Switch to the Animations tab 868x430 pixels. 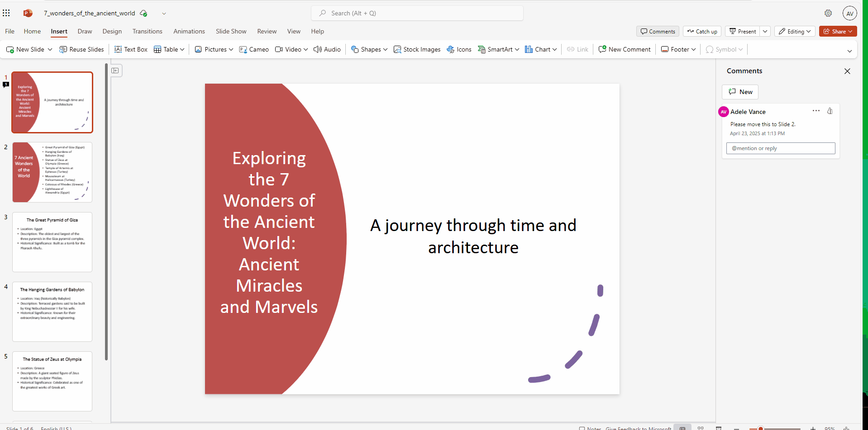tap(189, 31)
